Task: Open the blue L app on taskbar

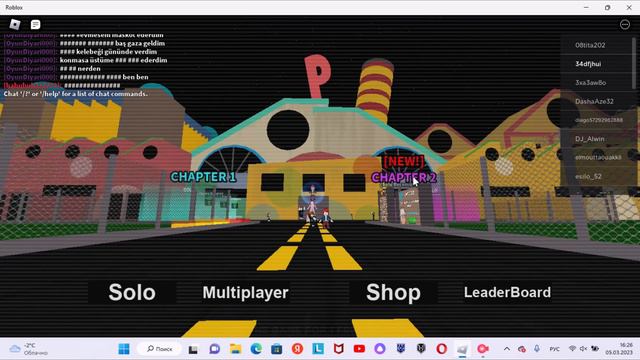Action: [318, 349]
